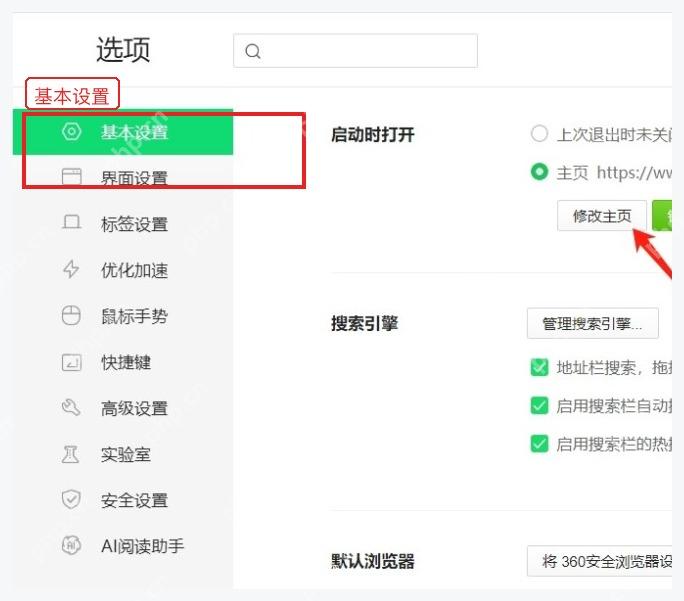
Task: Open 管理搜索引擎... button
Action: [x=592, y=323]
